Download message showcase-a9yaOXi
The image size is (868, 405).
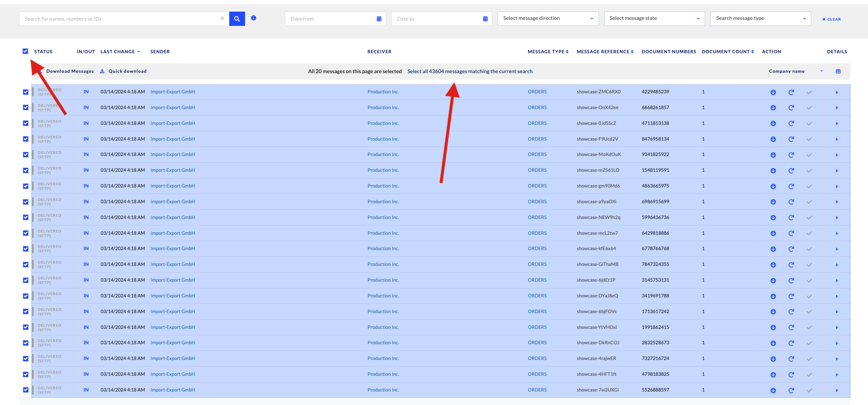(x=773, y=202)
